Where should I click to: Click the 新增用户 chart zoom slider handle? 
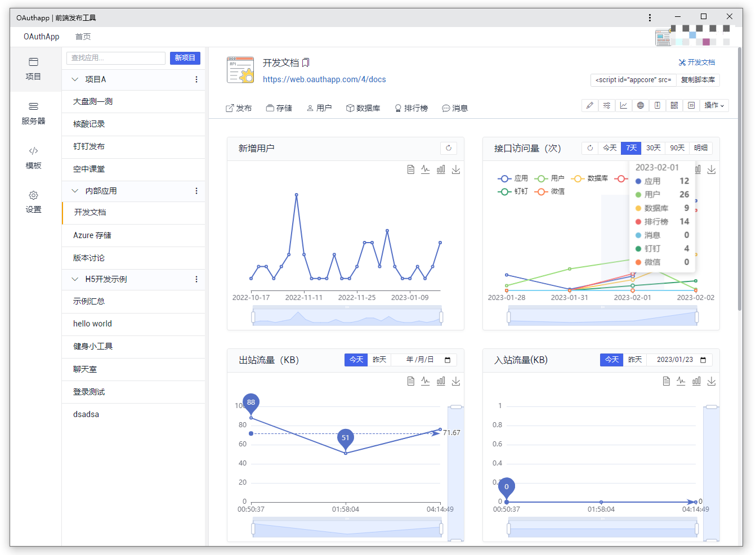click(x=253, y=317)
